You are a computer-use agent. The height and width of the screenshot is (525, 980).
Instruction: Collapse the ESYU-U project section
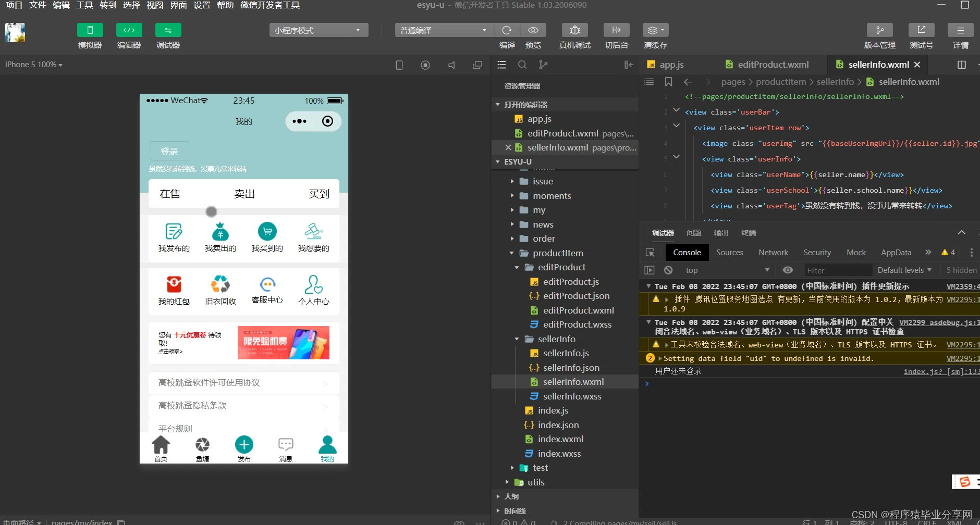[x=497, y=162]
